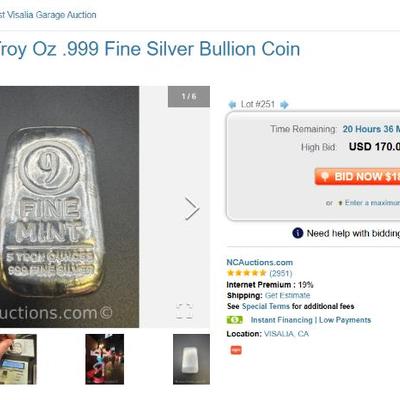Screen dimensions: 400x400
Task: Click the BID NOW button
Action: [x=357, y=176]
